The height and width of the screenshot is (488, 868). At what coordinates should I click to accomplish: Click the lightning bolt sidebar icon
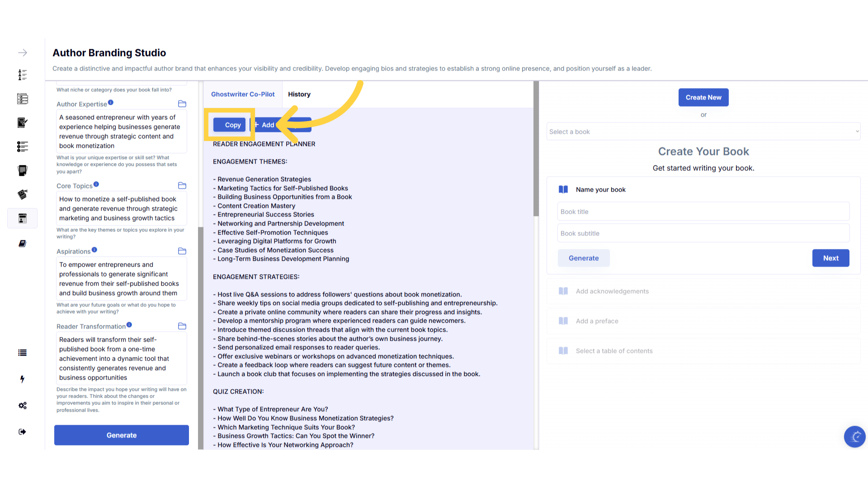point(22,379)
